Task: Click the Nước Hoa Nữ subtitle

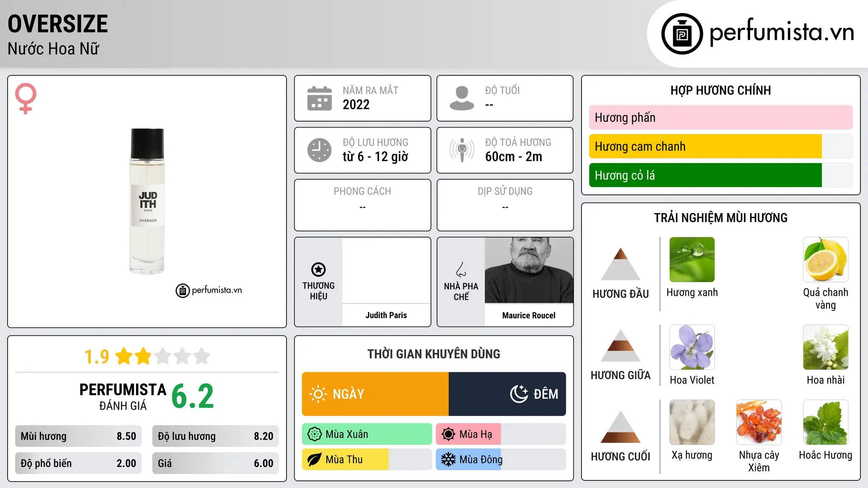Action: [53, 49]
